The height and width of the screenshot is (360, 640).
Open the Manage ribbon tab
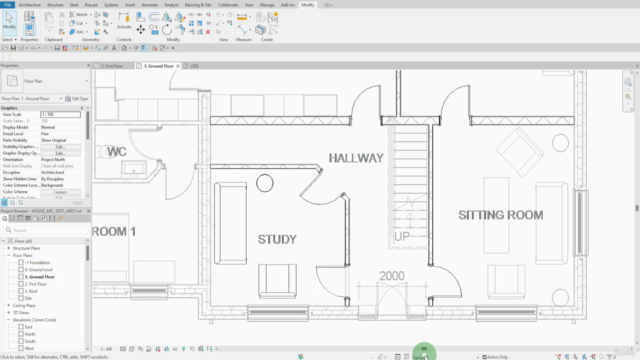(x=267, y=5)
